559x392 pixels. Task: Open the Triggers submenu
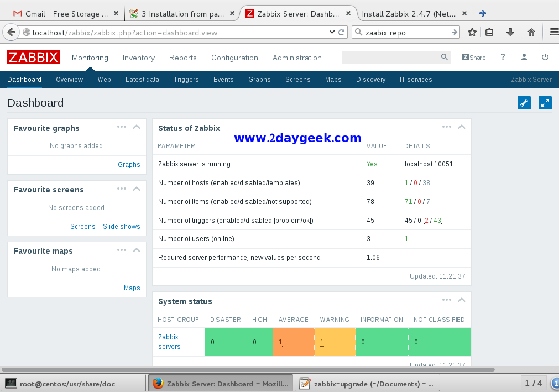186,80
